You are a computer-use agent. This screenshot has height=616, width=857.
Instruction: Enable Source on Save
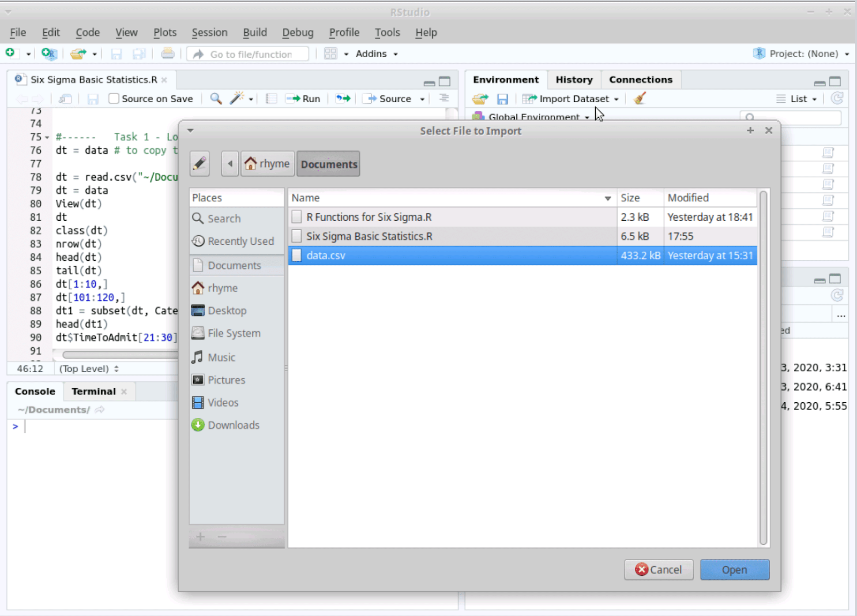[113, 98]
